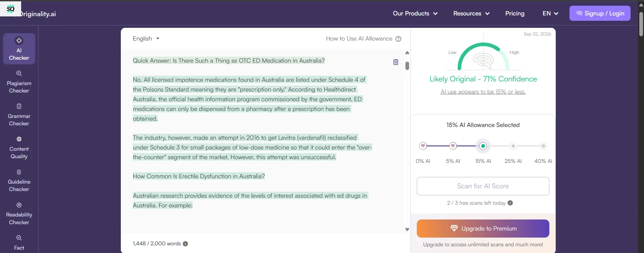Open the Readability Checker sidebar tool
The height and width of the screenshot is (253, 644).
click(19, 214)
